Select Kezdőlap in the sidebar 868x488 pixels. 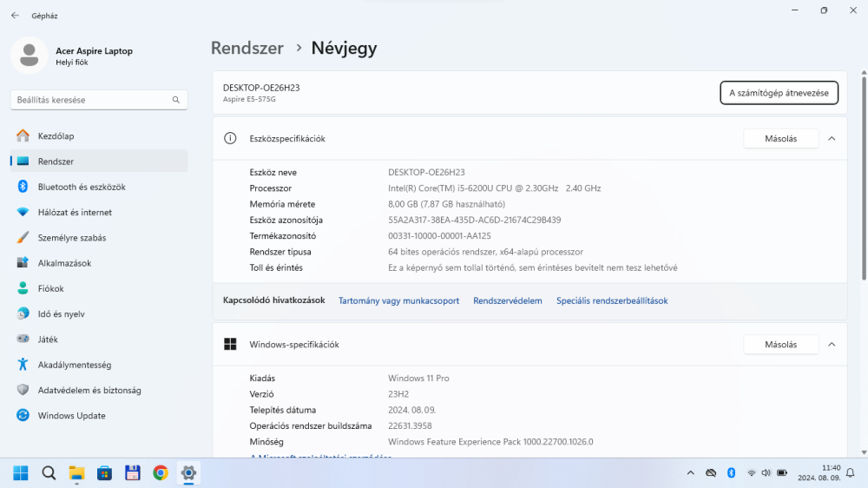click(56, 136)
